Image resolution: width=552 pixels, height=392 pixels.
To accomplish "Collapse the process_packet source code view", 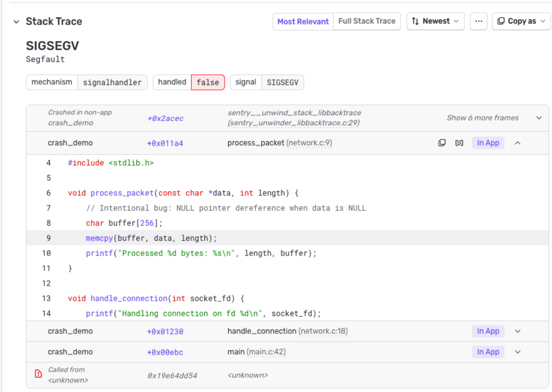I will pos(518,143).
